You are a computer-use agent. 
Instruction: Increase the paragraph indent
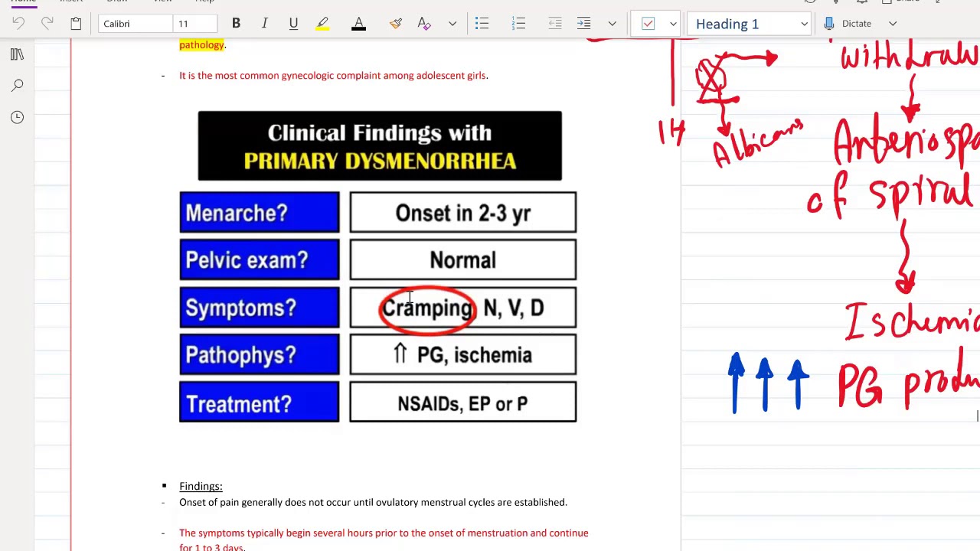click(584, 24)
